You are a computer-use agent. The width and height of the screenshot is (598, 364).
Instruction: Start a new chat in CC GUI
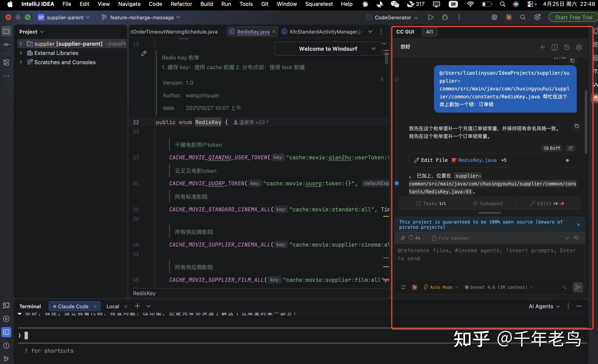point(542,47)
